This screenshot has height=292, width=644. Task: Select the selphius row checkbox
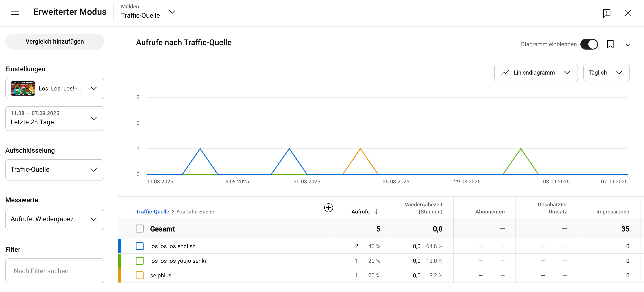tap(139, 275)
